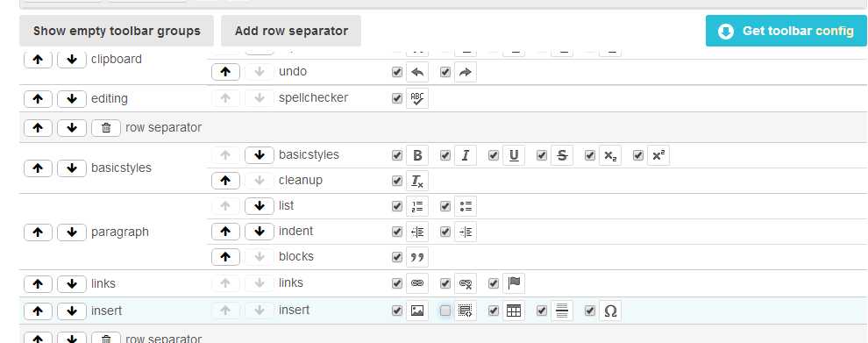Move the indent subgroup up
Screen dimensions: 868x343
tap(225, 231)
